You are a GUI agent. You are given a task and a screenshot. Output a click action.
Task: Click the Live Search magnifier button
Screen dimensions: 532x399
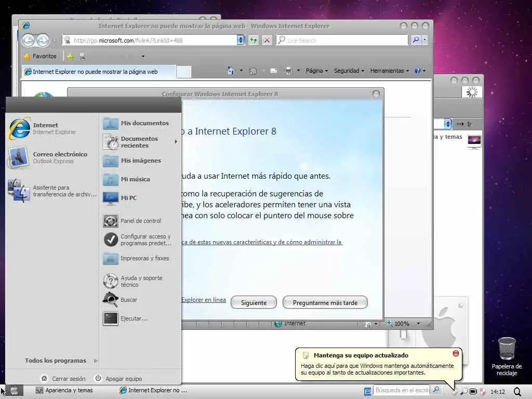[x=416, y=40]
